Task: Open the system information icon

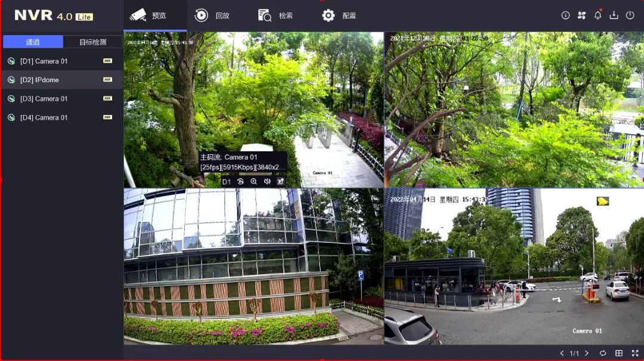Action: click(x=565, y=15)
